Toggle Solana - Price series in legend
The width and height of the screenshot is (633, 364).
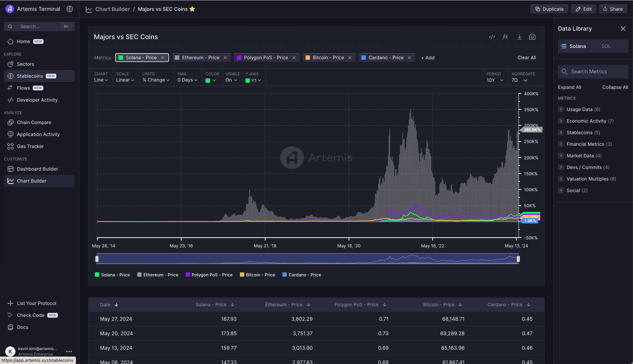click(x=113, y=275)
